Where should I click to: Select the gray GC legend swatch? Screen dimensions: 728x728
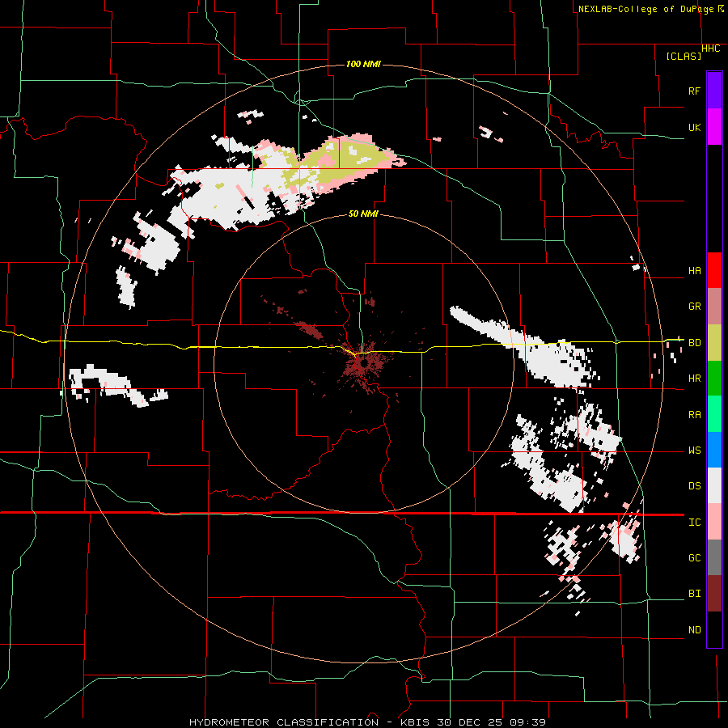pos(714,557)
